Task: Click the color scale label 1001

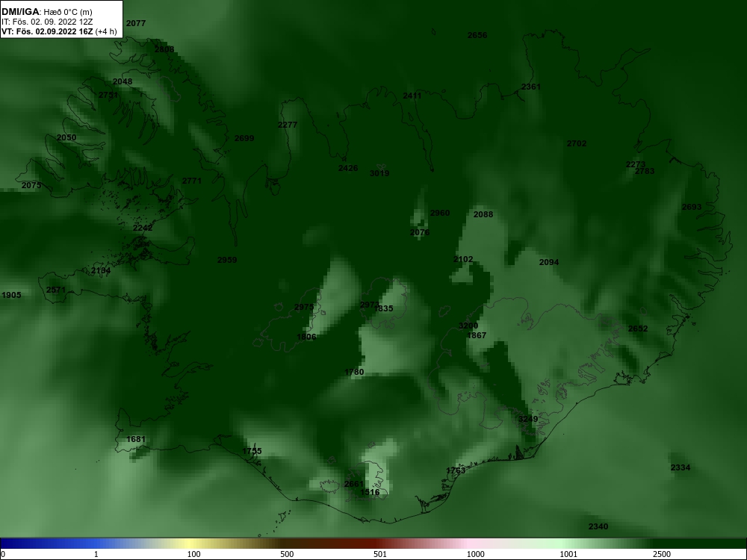Action: tap(568, 554)
